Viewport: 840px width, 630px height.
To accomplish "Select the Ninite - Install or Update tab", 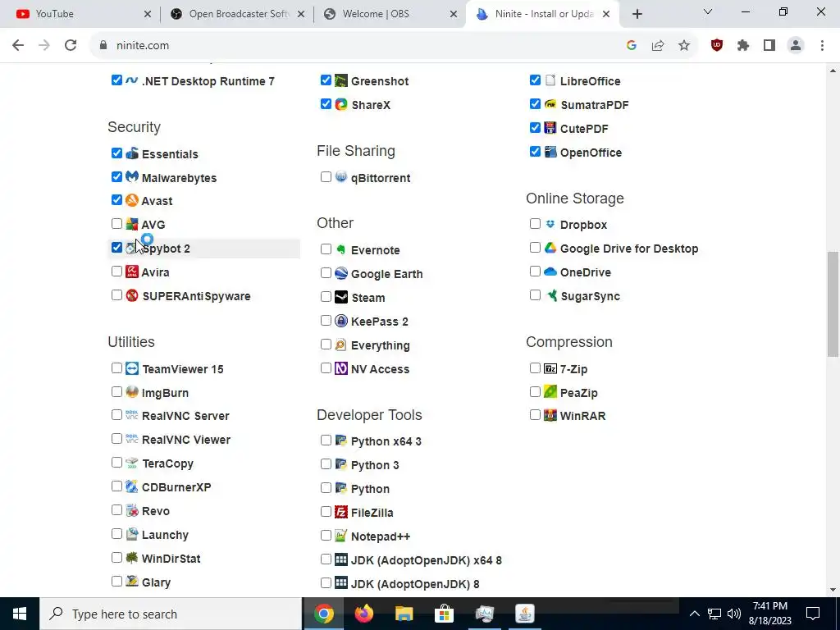I will click(544, 14).
